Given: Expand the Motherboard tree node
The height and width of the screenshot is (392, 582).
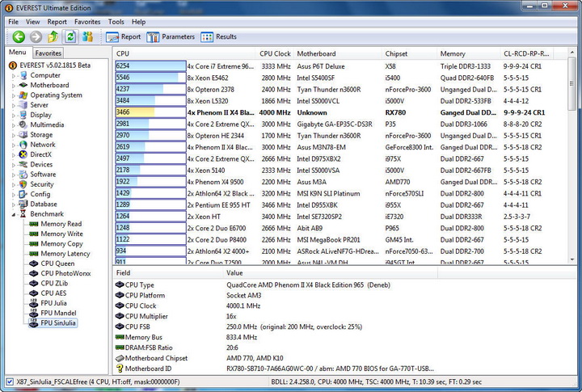Looking at the screenshot, I should click(x=14, y=86).
